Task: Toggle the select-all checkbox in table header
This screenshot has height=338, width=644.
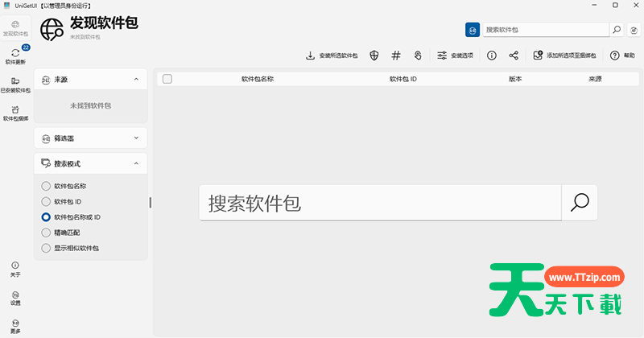Action: pos(167,79)
